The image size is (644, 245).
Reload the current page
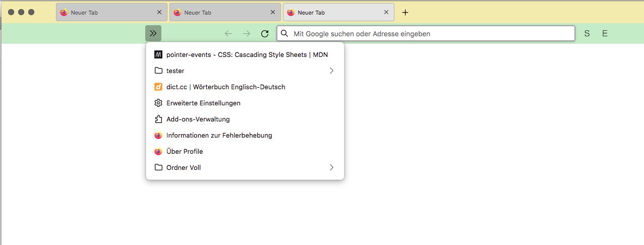[265, 34]
